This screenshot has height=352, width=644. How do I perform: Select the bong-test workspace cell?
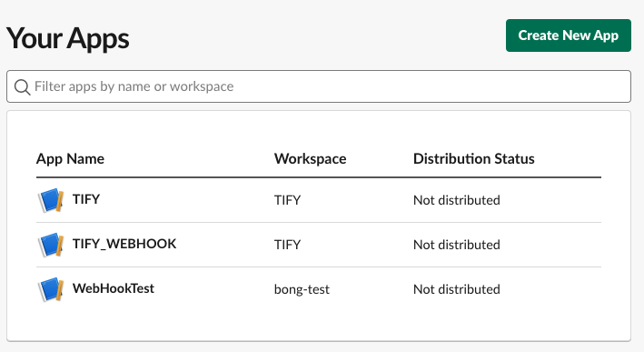point(302,289)
